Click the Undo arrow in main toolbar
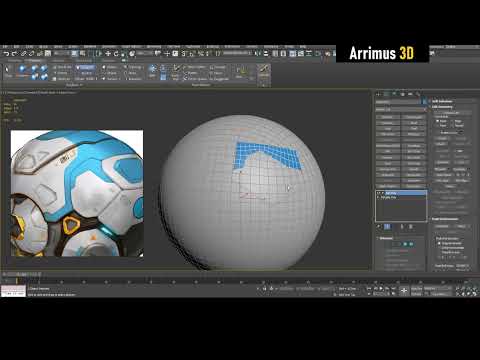Screen dimensions: 480x360 tap(6, 54)
